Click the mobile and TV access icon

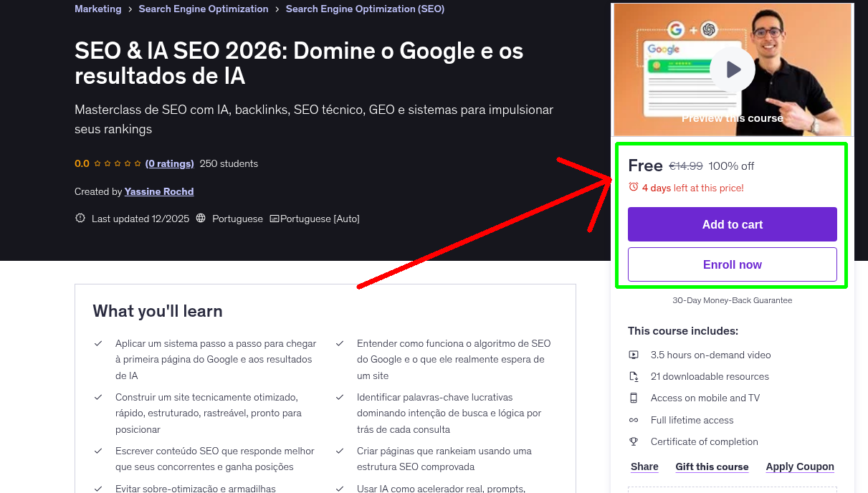click(634, 398)
